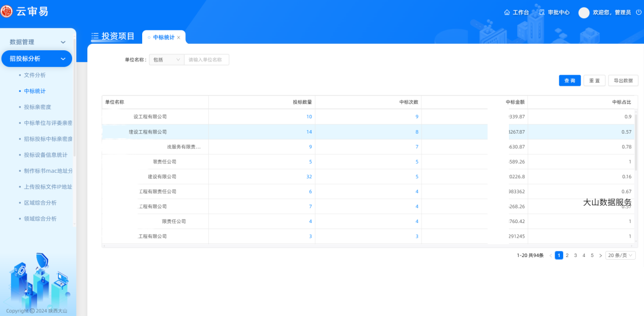644x316 pixels.
Task: Click the power logout icon
Action: 638,12
